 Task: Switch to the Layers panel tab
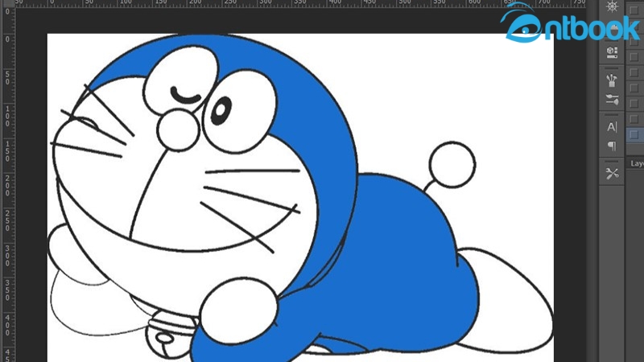pyautogui.click(x=638, y=163)
